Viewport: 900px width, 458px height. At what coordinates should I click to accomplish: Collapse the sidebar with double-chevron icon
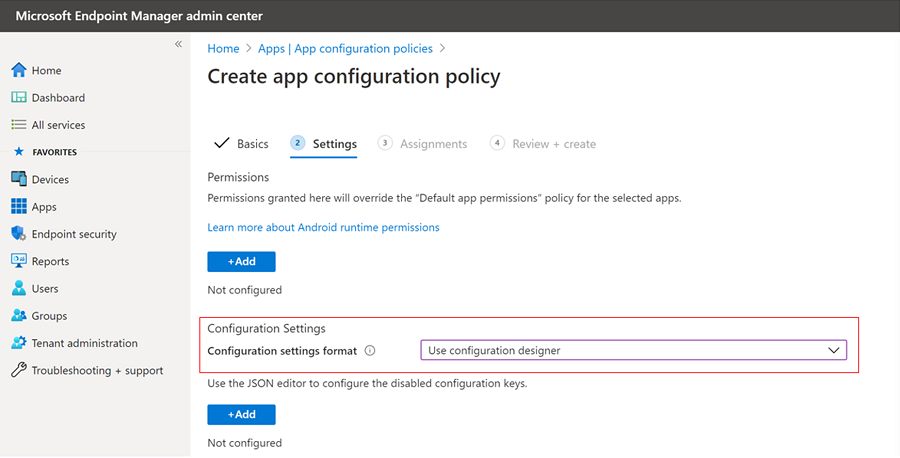click(179, 44)
